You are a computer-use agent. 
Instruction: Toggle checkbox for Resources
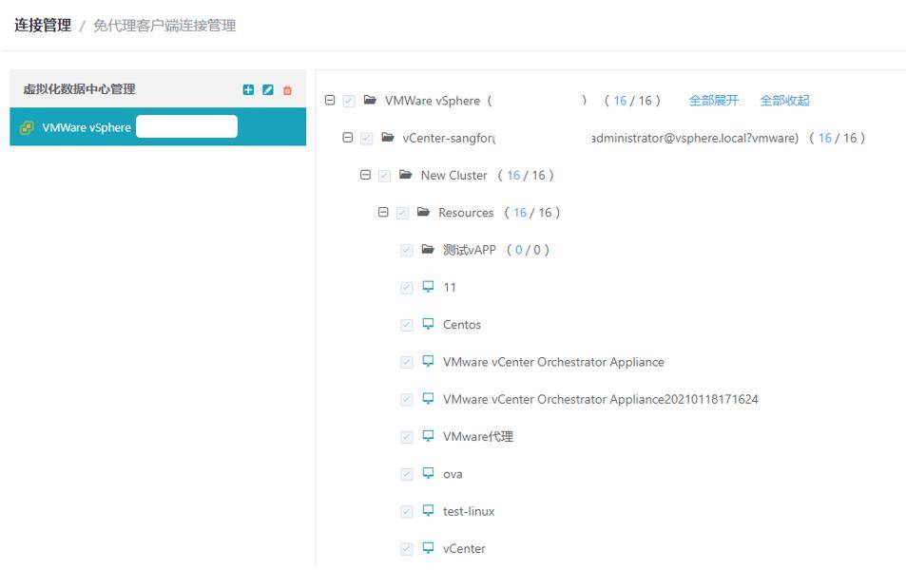click(x=402, y=213)
